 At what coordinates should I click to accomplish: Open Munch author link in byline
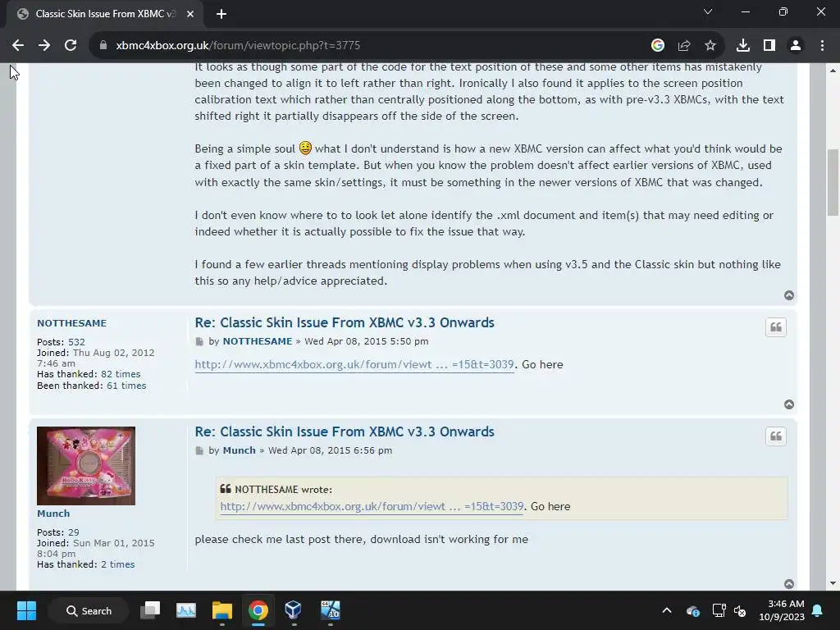239,450
